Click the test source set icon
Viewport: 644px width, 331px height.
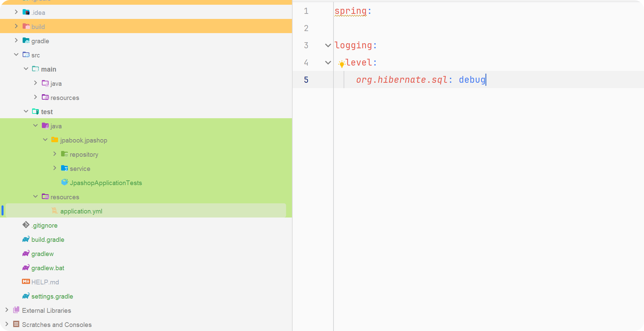(35, 111)
